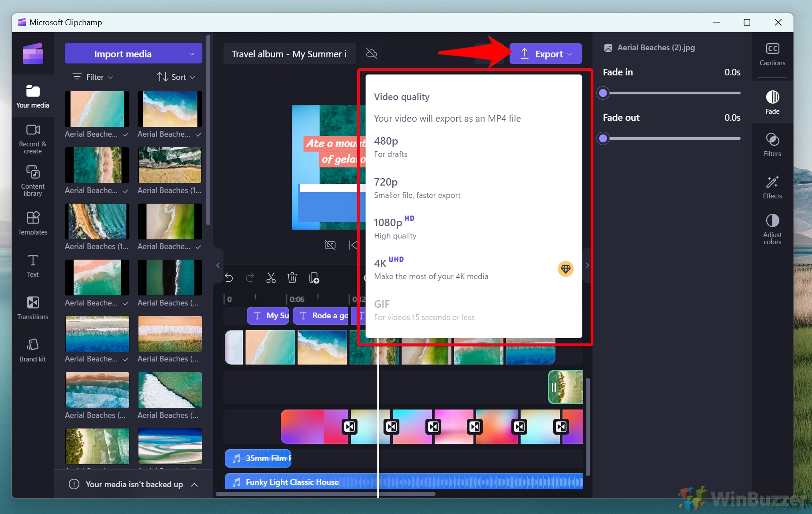Select the 'Rode a go' text clip
This screenshot has height=514, width=812.
point(321,316)
